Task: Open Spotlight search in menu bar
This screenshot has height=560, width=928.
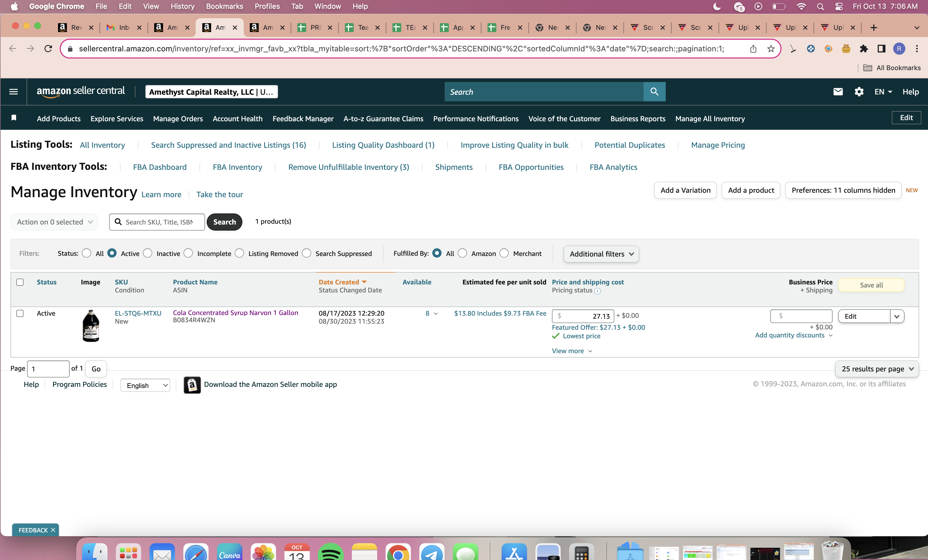Action: 820,6
